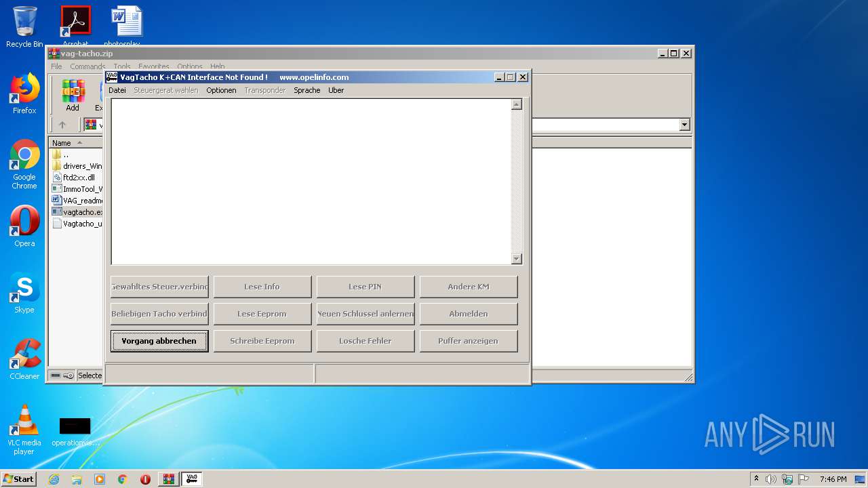
Task: Open the Opera desktop shortcut
Action: point(24,226)
